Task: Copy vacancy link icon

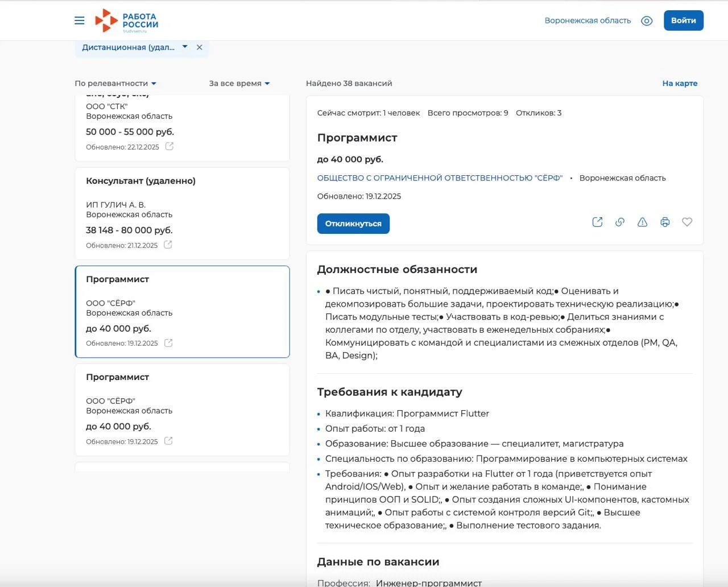Action: pos(620,222)
